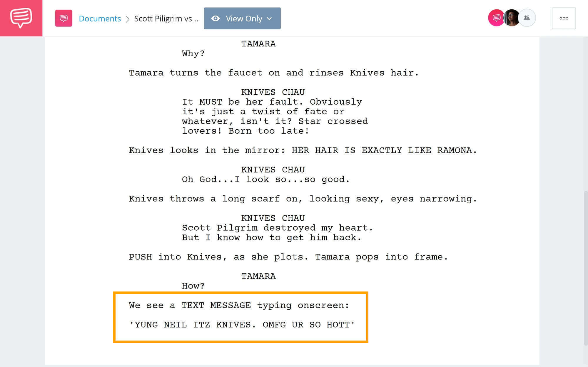The width and height of the screenshot is (588, 367).
Task: Click the user profile avatar icon
Action: (x=512, y=18)
